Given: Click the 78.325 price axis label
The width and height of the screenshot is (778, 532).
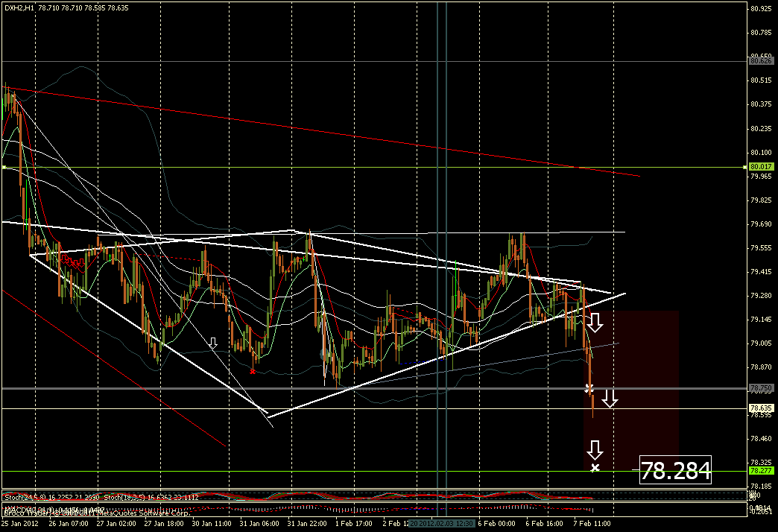Looking at the screenshot, I should [x=762, y=463].
